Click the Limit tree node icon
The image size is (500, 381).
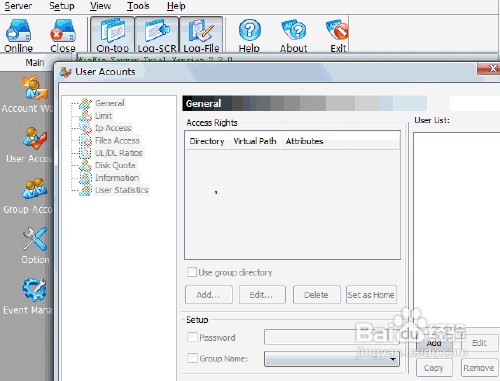tap(86, 116)
